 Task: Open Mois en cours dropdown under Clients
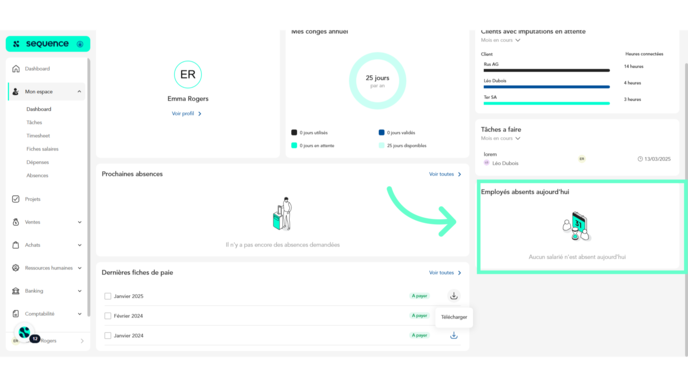tap(501, 40)
